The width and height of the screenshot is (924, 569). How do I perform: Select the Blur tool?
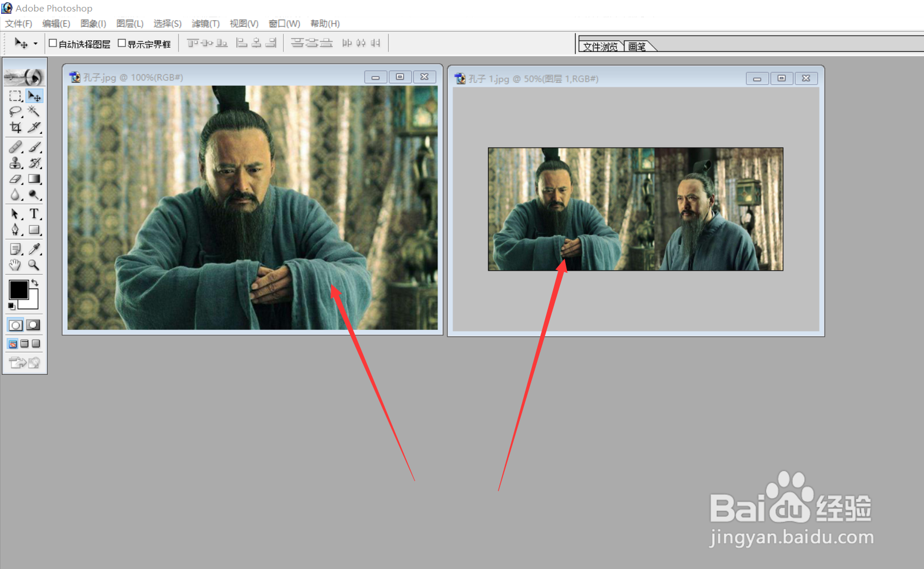16,195
